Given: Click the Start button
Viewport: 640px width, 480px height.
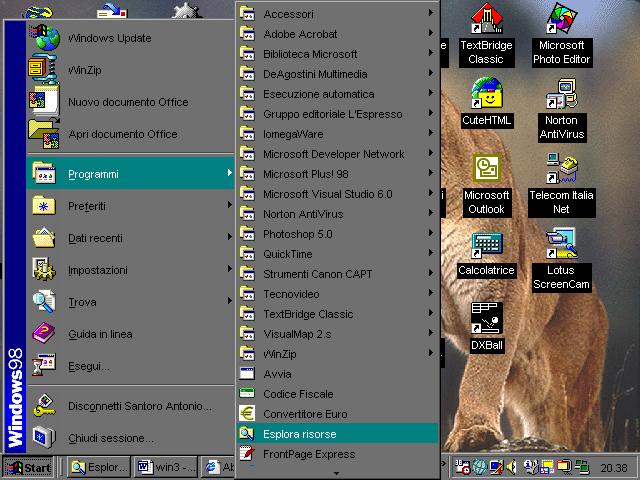Looking at the screenshot, I should 28,467.
